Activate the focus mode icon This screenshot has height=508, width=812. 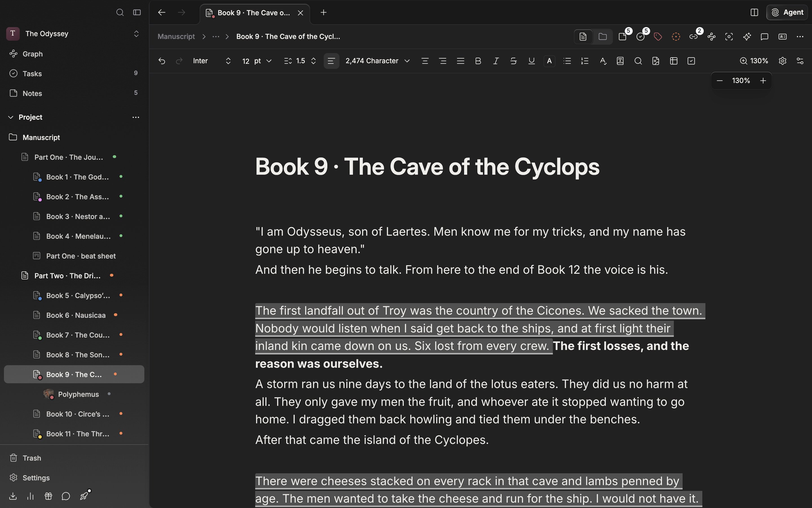729,37
